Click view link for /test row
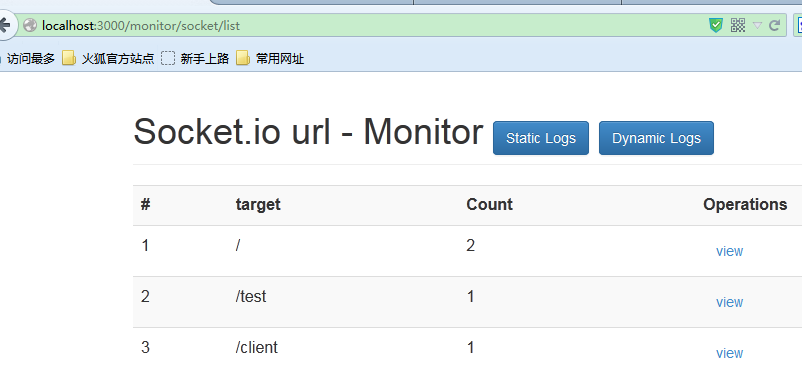The width and height of the screenshot is (802, 392). 729,302
